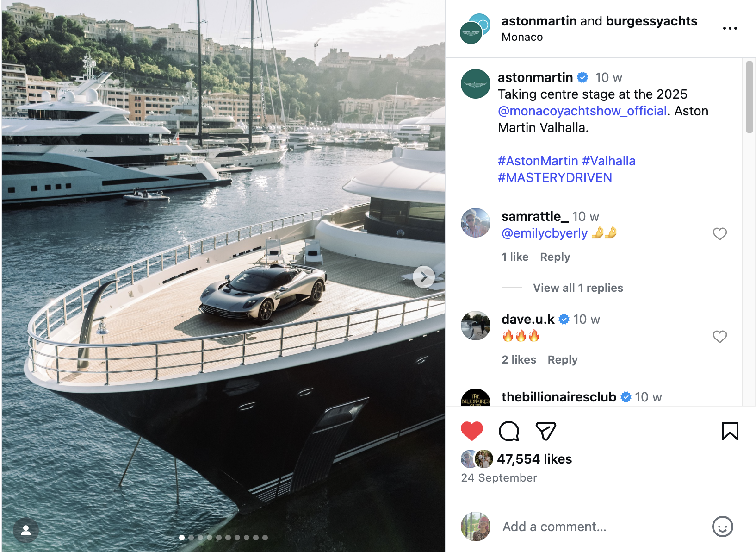The image size is (756, 552).
Task: Reply to dave.u.k's comment
Action: pyautogui.click(x=563, y=360)
